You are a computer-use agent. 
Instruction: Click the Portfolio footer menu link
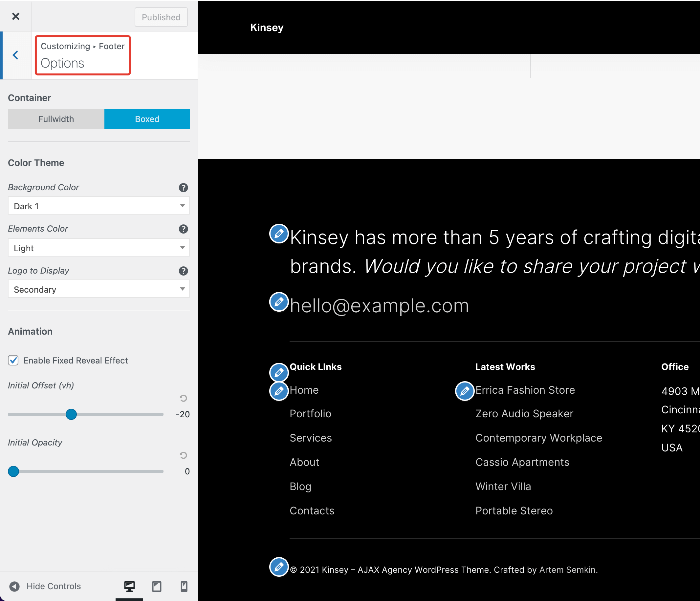311,414
